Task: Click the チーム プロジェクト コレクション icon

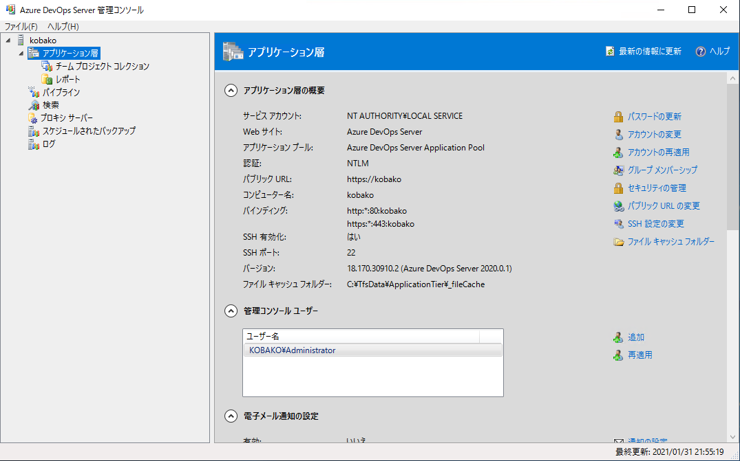Action: click(47, 66)
